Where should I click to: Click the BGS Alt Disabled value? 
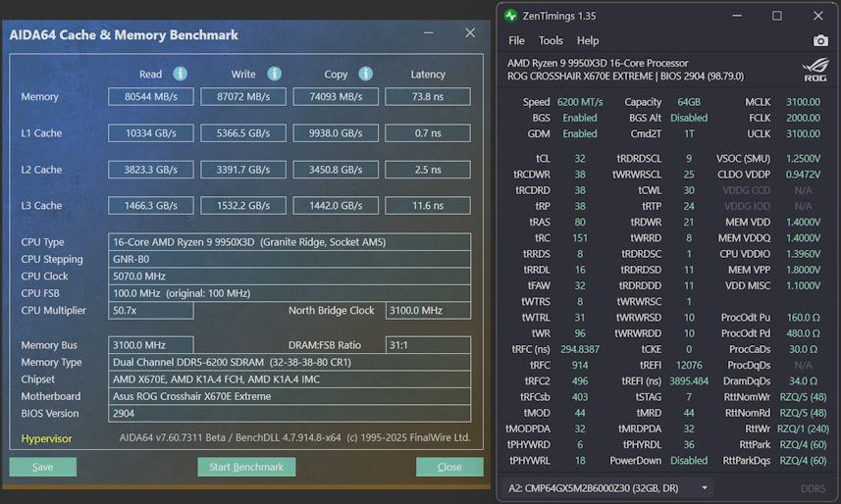[689, 118]
